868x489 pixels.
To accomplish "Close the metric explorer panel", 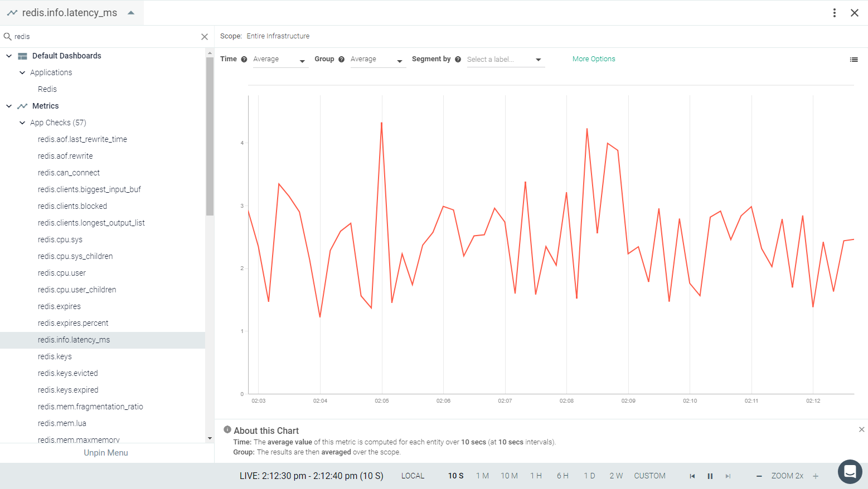I will [855, 13].
